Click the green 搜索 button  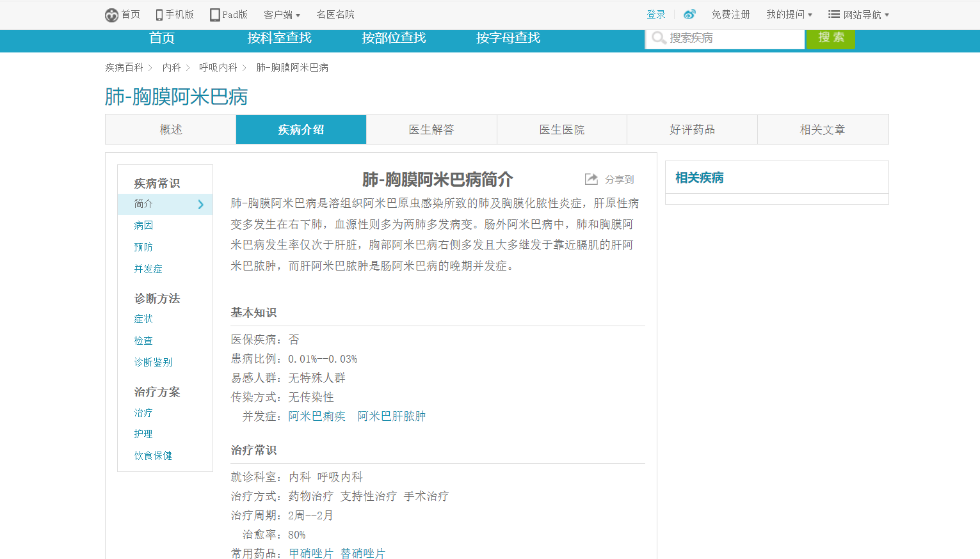point(830,38)
